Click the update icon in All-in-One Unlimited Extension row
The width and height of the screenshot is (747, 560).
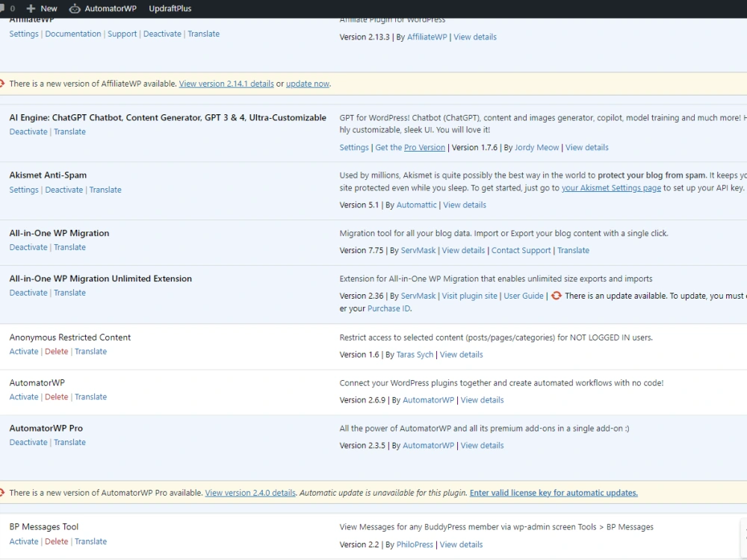[556, 296]
